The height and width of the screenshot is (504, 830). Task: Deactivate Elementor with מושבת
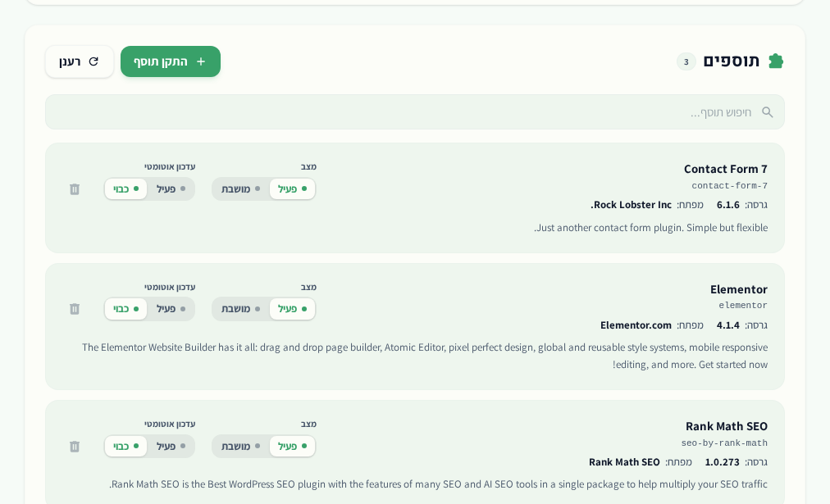[241, 309]
